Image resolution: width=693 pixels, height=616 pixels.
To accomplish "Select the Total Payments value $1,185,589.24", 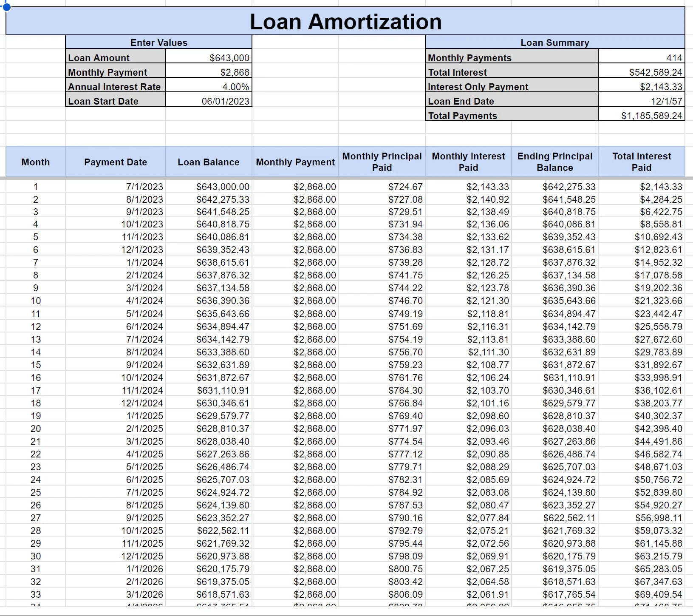I will (x=641, y=116).
